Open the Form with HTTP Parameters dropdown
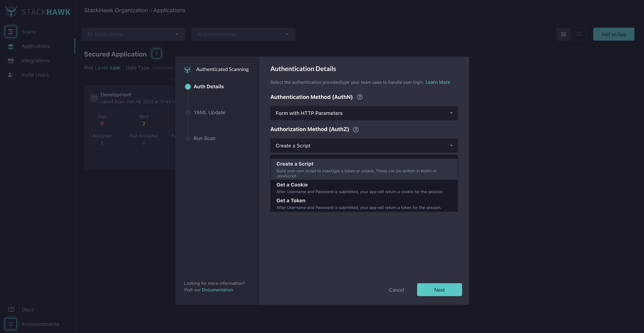644x333 pixels. coord(364,113)
